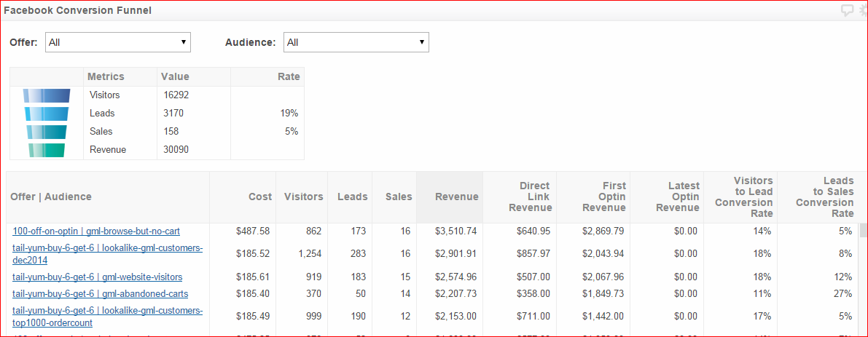This screenshot has height=337, width=868.
Task: Select leads-to-sales rate cell 12%
Action: [x=843, y=277]
